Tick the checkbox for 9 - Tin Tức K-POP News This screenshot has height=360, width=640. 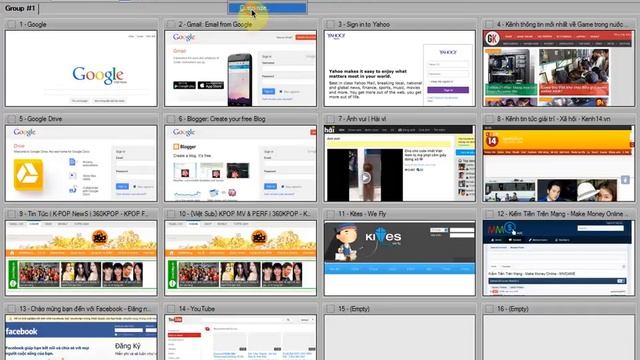coord(11,214)
